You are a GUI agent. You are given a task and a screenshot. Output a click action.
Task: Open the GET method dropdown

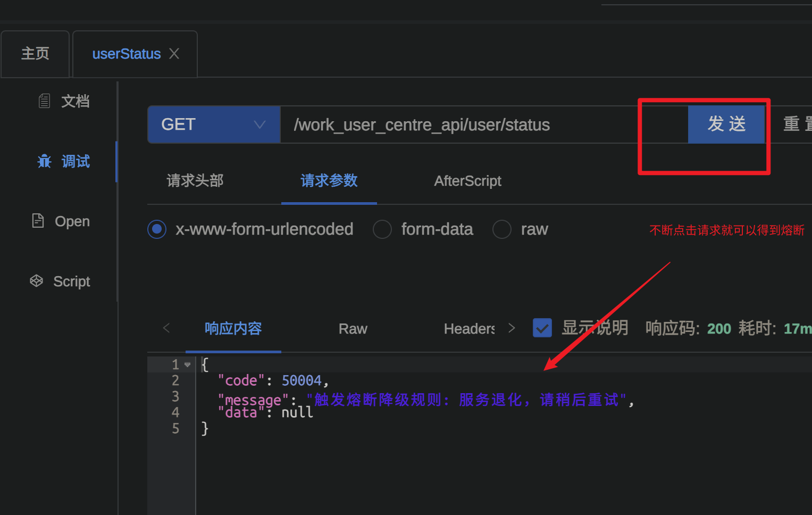click(x=214, y=124)
